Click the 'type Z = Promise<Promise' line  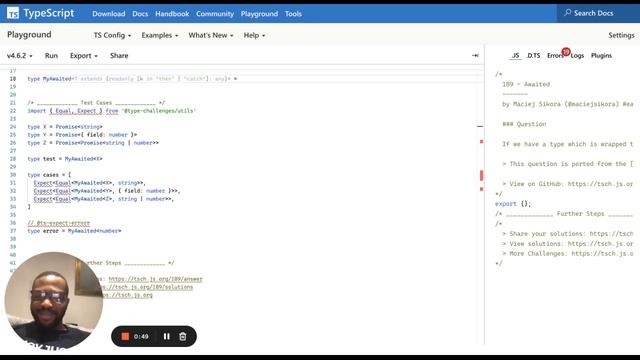pyautogui.click(x=93, y=143)
